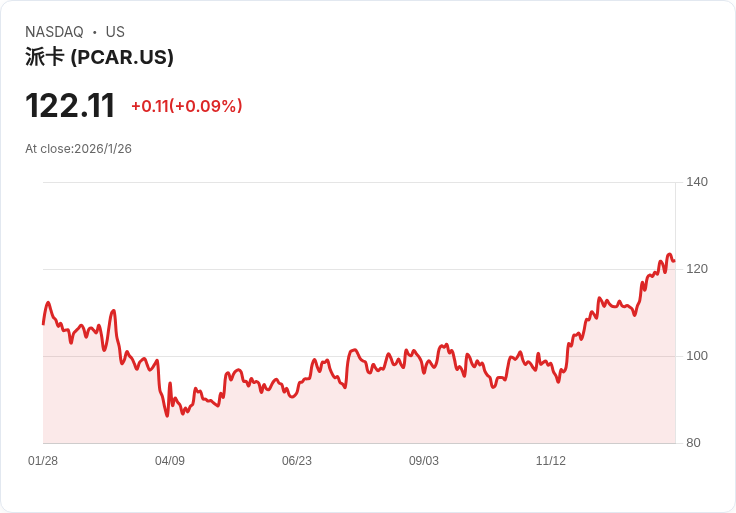The height and width of the screenshot is (513, 736).
Task: Click the chart line's highest peak
Action: pyautogui.click(x=670, y=255)
